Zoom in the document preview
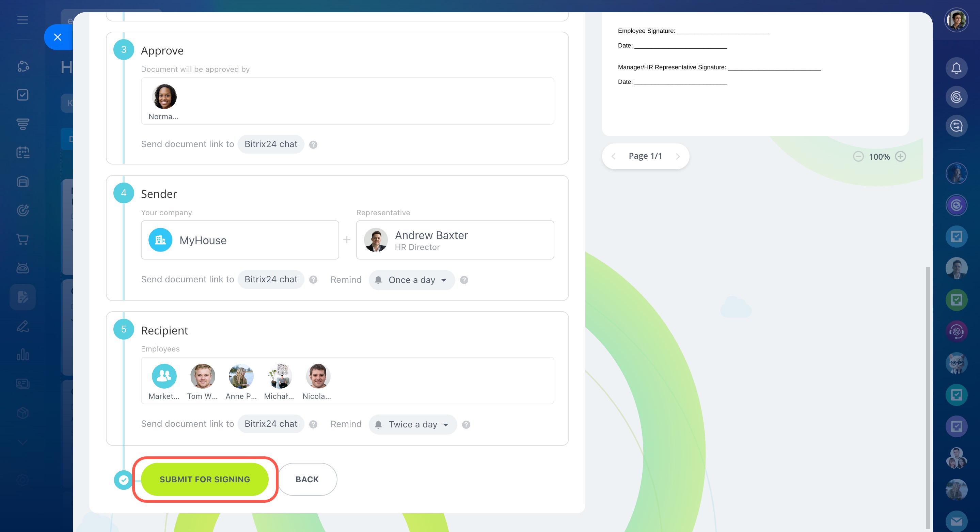 (900, 156)
